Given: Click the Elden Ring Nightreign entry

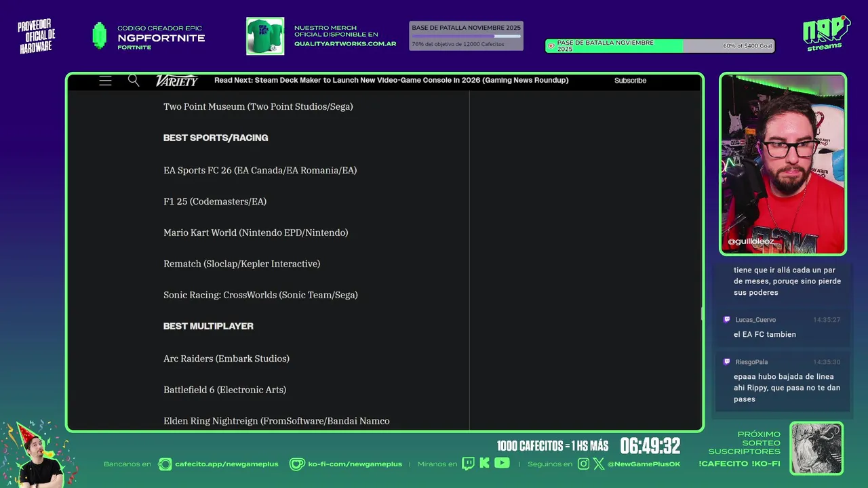Looking at the screenshot, I should [x=277, y=421].
